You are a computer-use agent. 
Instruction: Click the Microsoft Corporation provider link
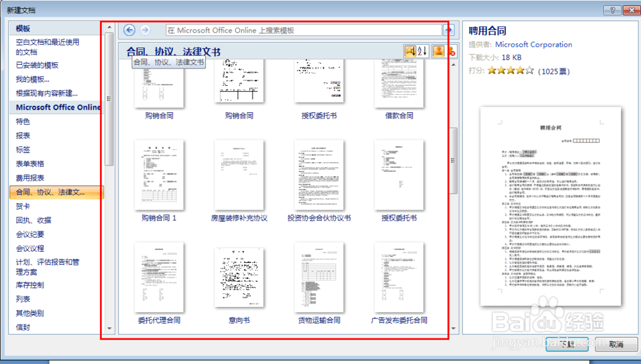(x=533, y=44)
